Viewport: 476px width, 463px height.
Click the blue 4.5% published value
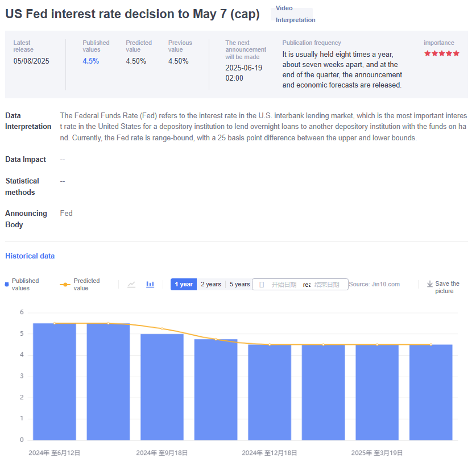point(90,61)
